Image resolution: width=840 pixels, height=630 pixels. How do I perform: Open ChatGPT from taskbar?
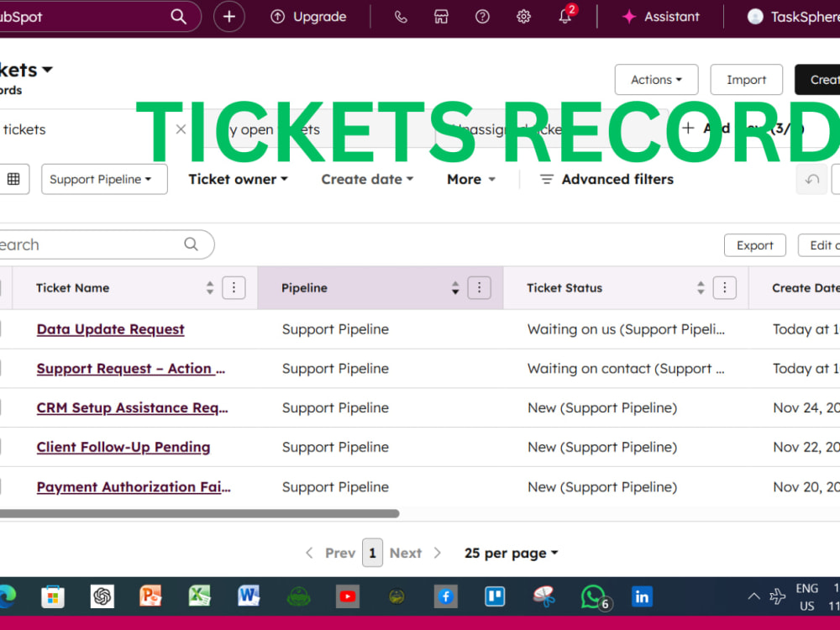(x=102, y=596)
